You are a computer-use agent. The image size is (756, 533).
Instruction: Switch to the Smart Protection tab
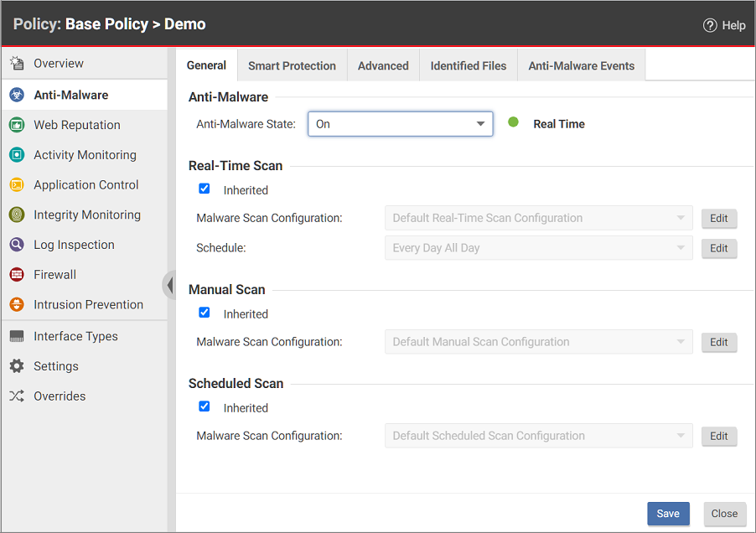point(292,66)
